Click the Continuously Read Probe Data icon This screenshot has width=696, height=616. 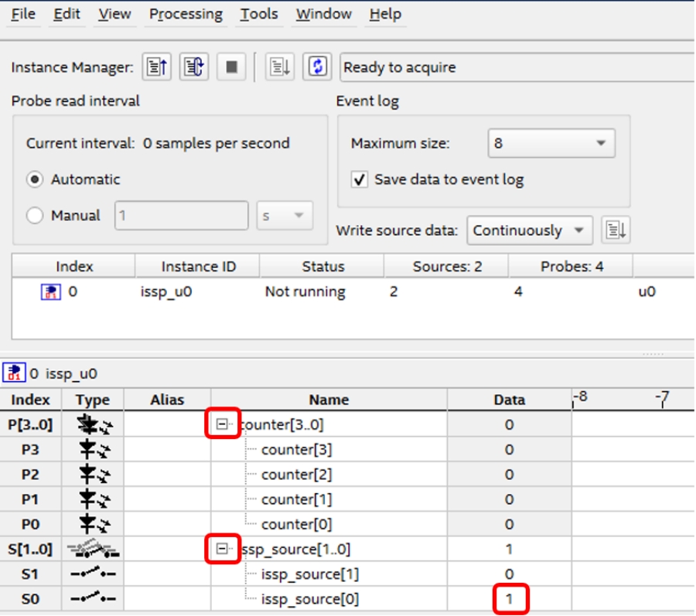[x=194, y=67]
